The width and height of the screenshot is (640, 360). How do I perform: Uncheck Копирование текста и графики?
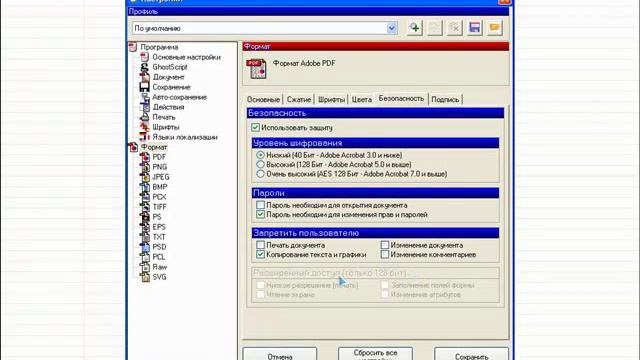260,254
